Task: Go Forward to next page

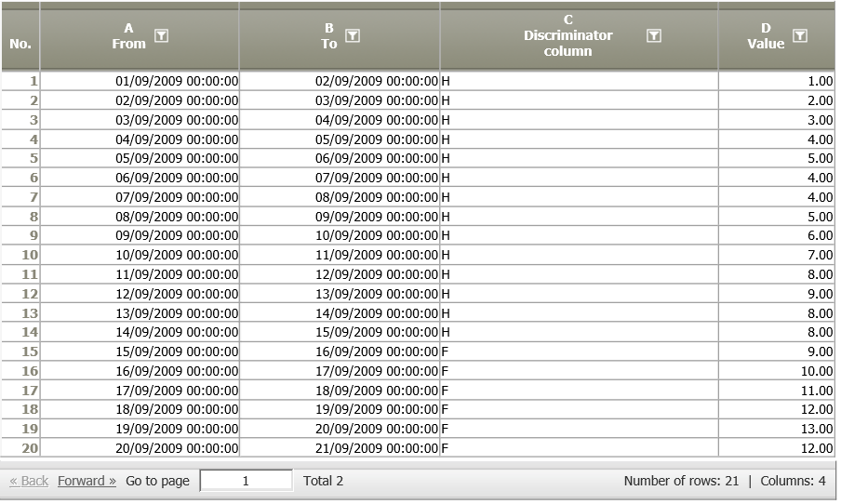Action: (x=87, y=481)
